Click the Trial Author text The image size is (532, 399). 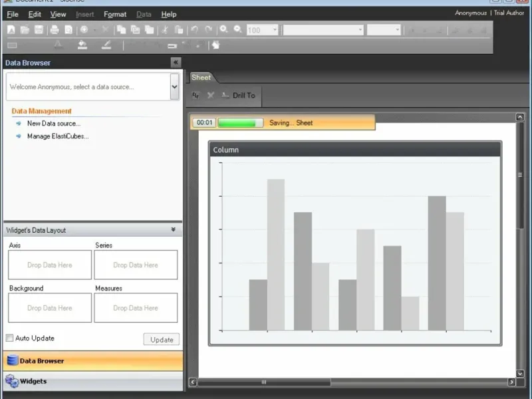509,13
